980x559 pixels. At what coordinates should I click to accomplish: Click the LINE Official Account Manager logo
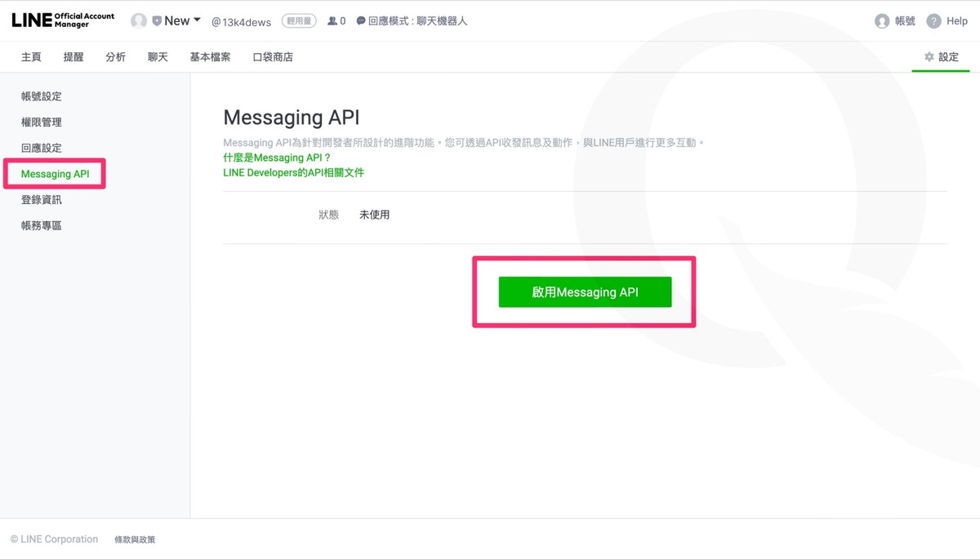(x=63, y=20)
